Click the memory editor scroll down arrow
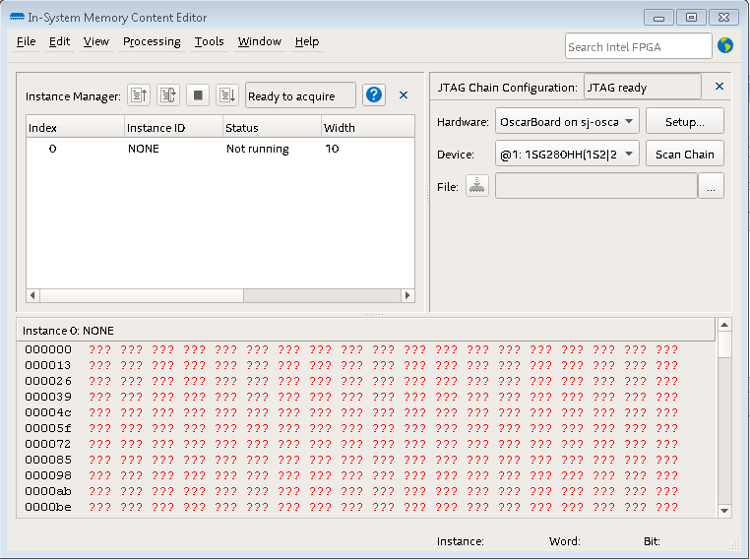The image size is (750, 560). (x=724, y=510)
